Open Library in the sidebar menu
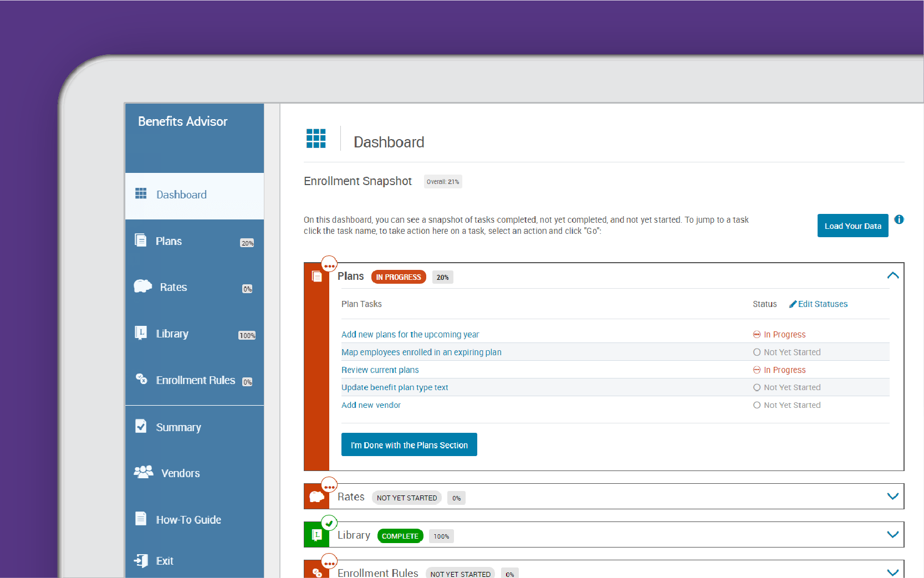 pyautogui.click(x=195, y=334)
